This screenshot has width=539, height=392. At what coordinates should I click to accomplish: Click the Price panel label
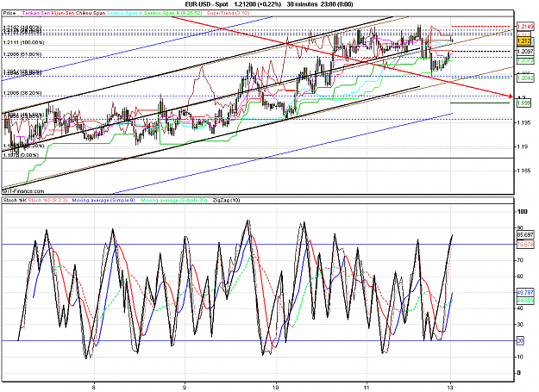coord(9,13)
